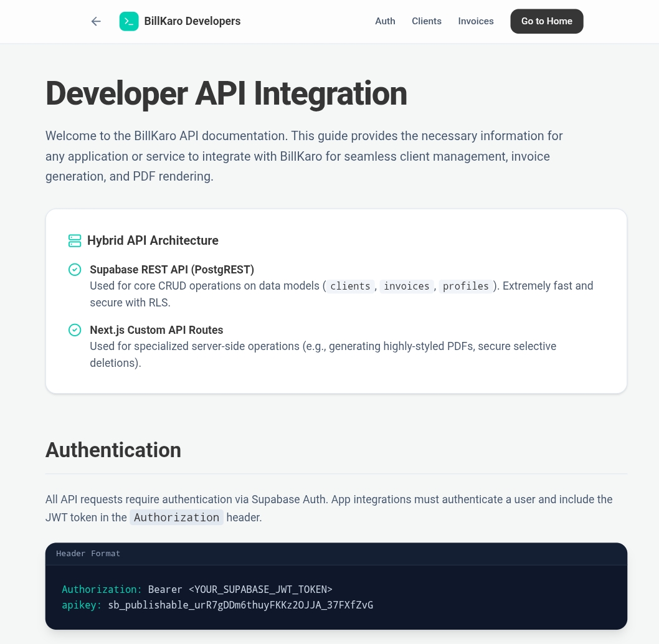Image resolution: width=659 pixels, height=644 pixels.
Task: Click the sb_publishable apikey value
Action: pos(240,605)
